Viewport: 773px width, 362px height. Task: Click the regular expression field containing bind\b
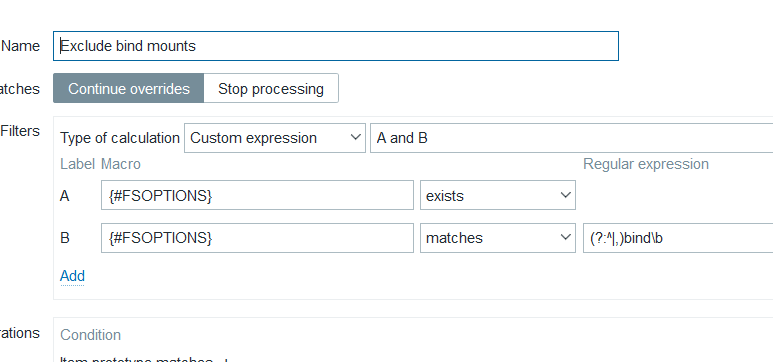(678, 238)
